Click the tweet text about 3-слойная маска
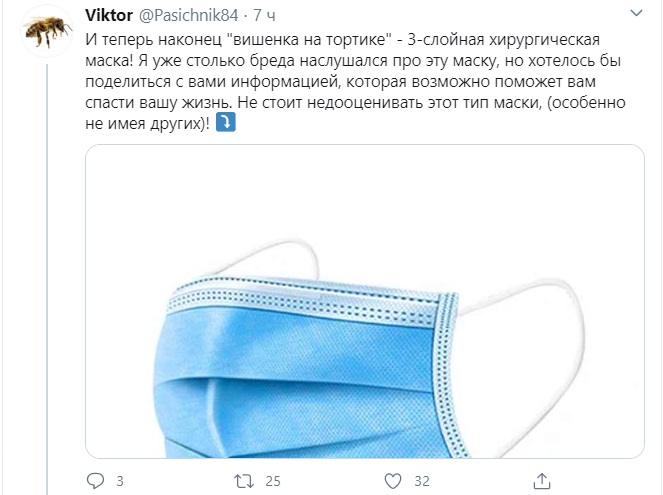663x495 pixels. tap(355, 81)
